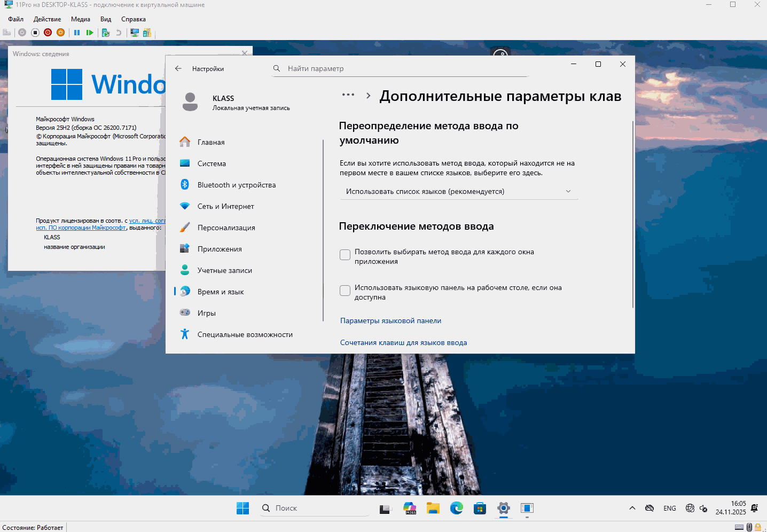
Task: Click the Enhanced Session monitor icon
Action: (135, 33)
